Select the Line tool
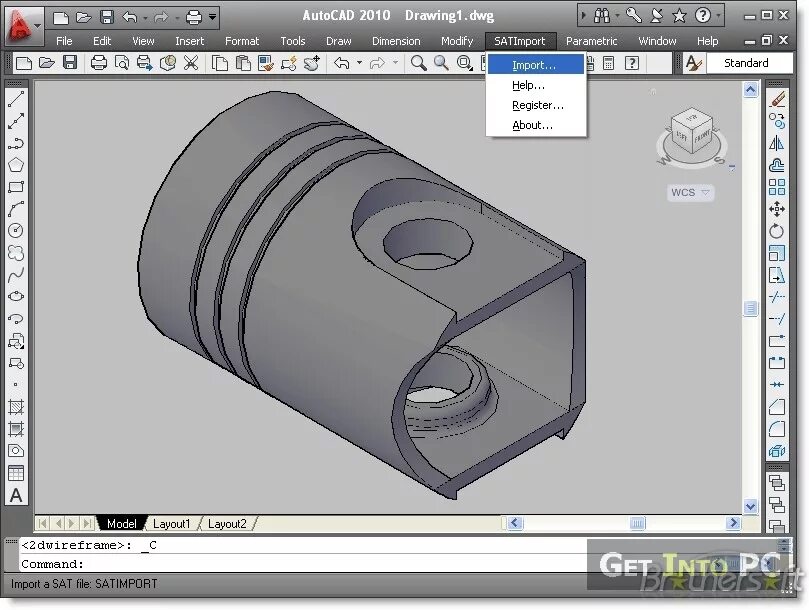 tap(14, 99)
